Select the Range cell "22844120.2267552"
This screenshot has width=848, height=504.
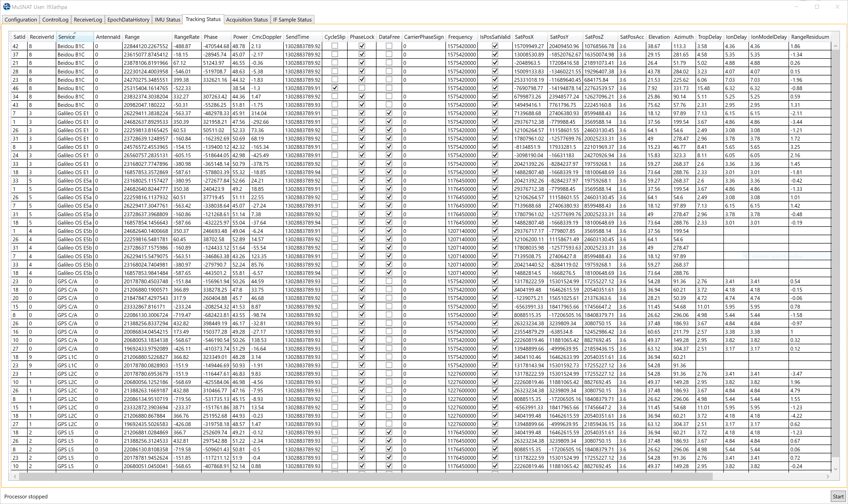point(147,46)
